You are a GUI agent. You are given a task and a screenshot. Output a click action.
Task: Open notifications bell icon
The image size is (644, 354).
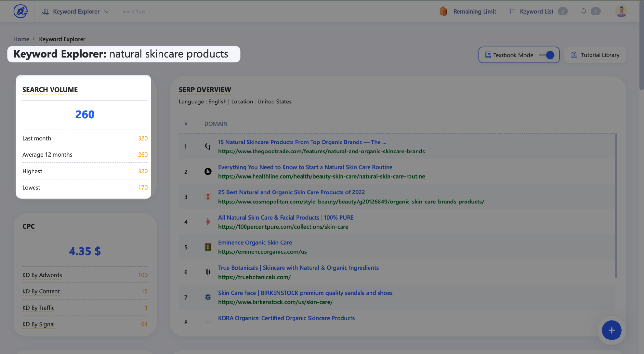[x=583, y=11]
